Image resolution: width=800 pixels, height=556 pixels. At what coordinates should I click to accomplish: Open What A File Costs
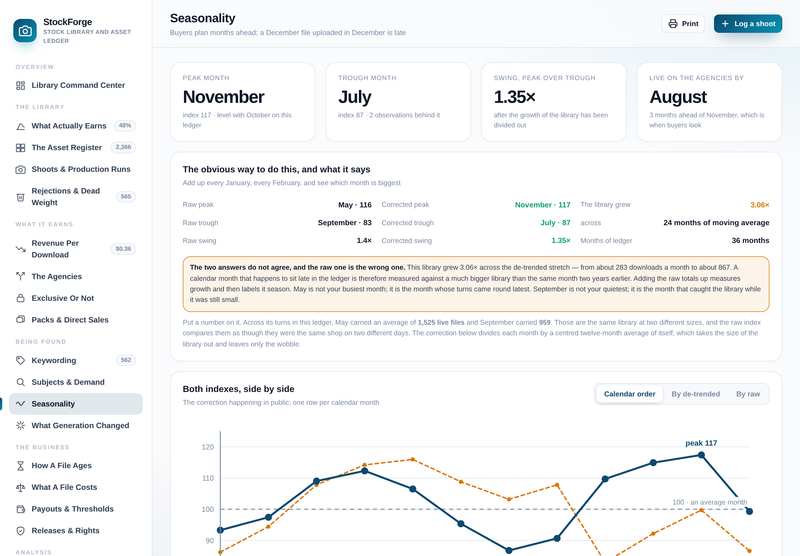76,488
